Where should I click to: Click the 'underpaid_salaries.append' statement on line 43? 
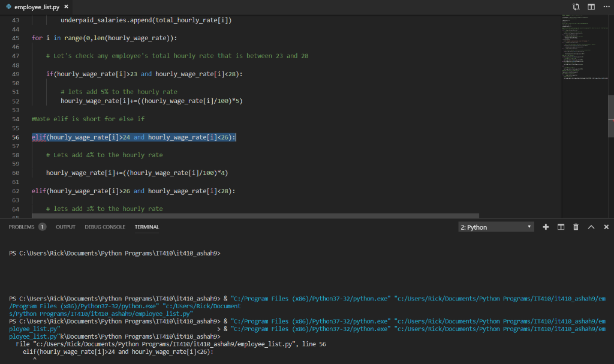pos(146,20)
